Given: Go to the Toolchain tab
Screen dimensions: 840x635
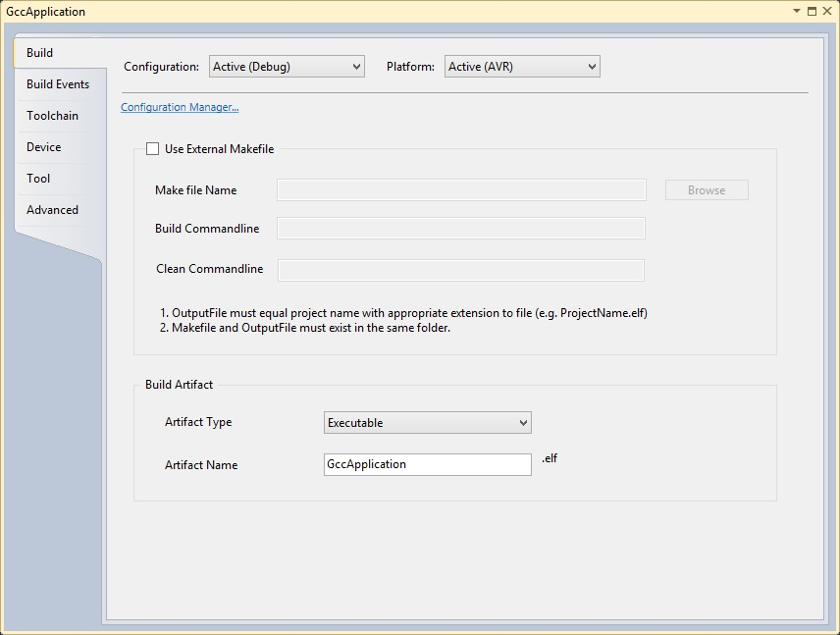Looking at the screenshot, I should pyautogui.click(x=52, y=116).
